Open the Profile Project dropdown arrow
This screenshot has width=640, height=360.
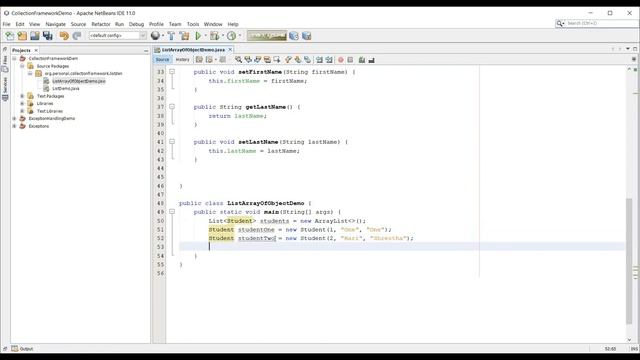[x=240, y=36]
